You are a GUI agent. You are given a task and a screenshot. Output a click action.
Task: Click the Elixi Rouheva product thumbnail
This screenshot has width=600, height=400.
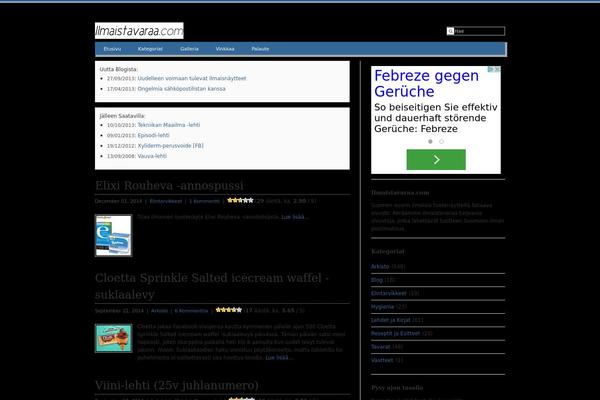click(114, 235)
